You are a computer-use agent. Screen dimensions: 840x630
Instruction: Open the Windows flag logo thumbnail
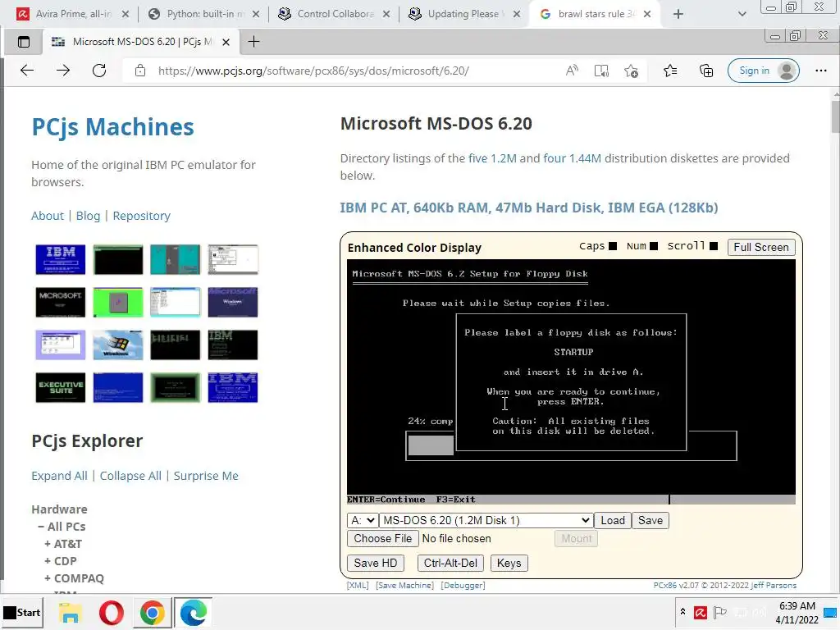pyautogui.click(x=118, y=345)
